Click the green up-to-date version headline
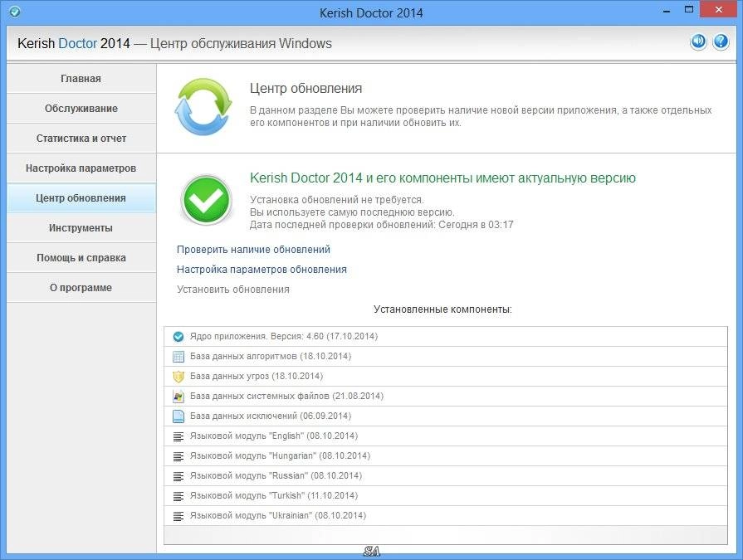The width and height of the screenshot is (743, 560). click(x=442, y=178)
